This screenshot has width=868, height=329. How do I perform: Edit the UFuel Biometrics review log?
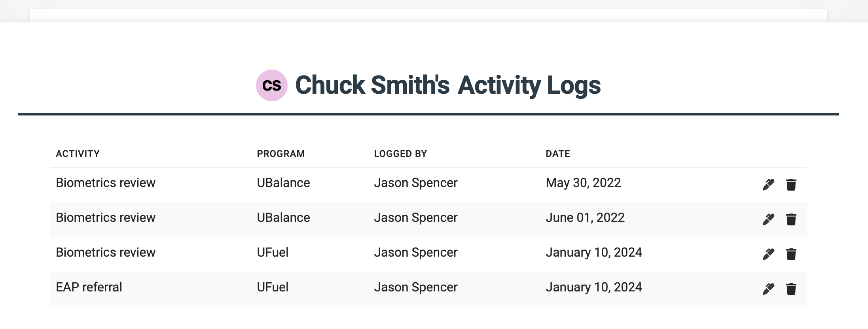[768, 254]
